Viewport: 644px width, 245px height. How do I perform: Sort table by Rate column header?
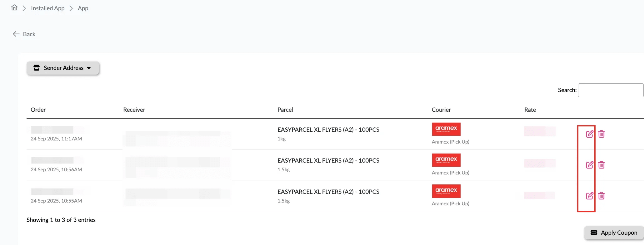[530, 110]
